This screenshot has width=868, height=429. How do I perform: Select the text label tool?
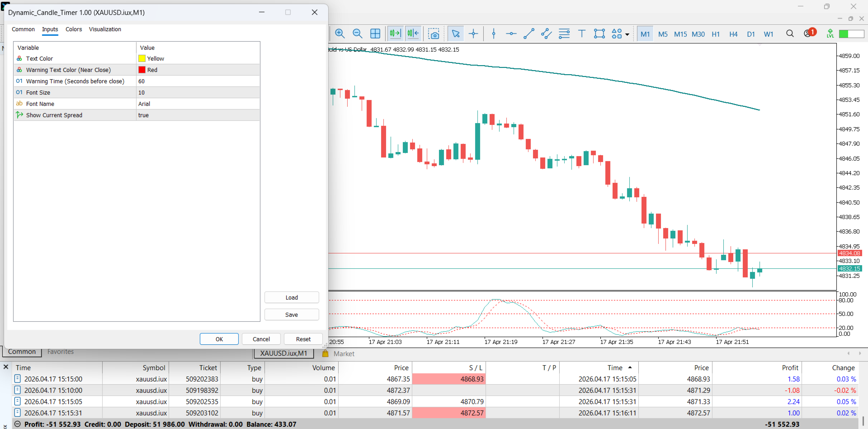(x=582, y=33)
